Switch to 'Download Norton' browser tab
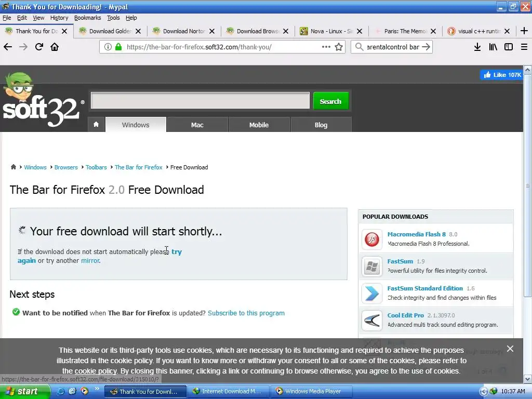 pos(184,31)
